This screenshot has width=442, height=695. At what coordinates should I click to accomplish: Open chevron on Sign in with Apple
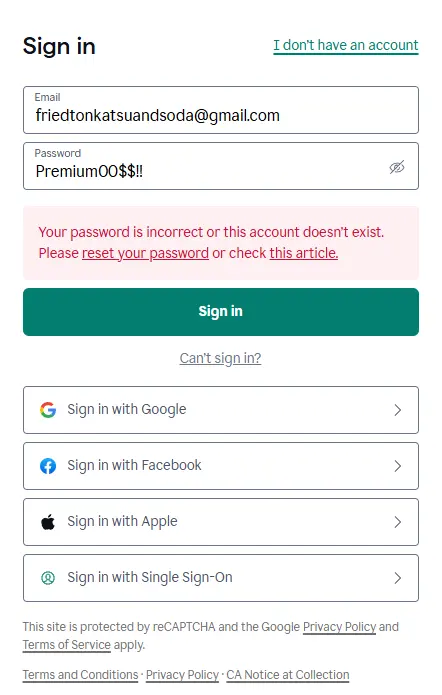point(398,522)
